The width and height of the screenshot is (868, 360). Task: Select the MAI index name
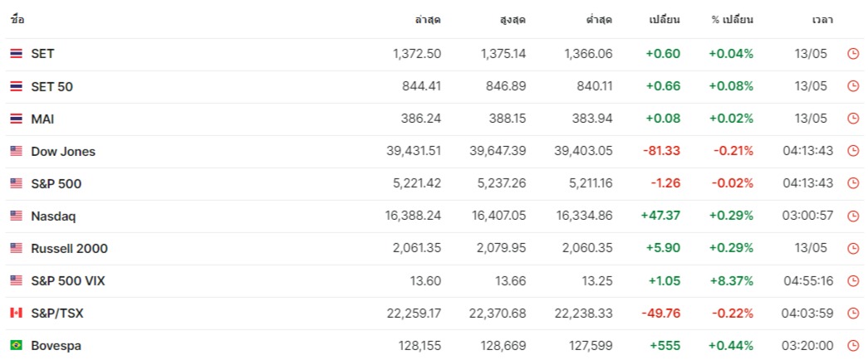[x=42, y=119]
